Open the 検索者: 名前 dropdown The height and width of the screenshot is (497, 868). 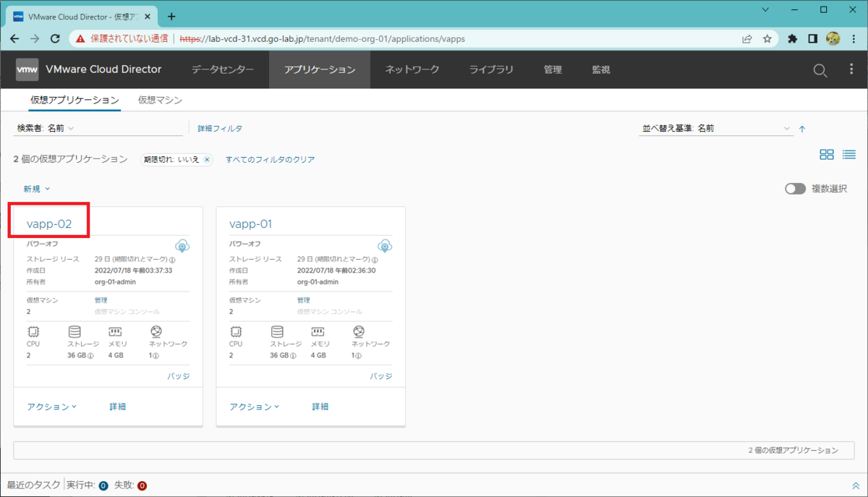click(99, 128)
